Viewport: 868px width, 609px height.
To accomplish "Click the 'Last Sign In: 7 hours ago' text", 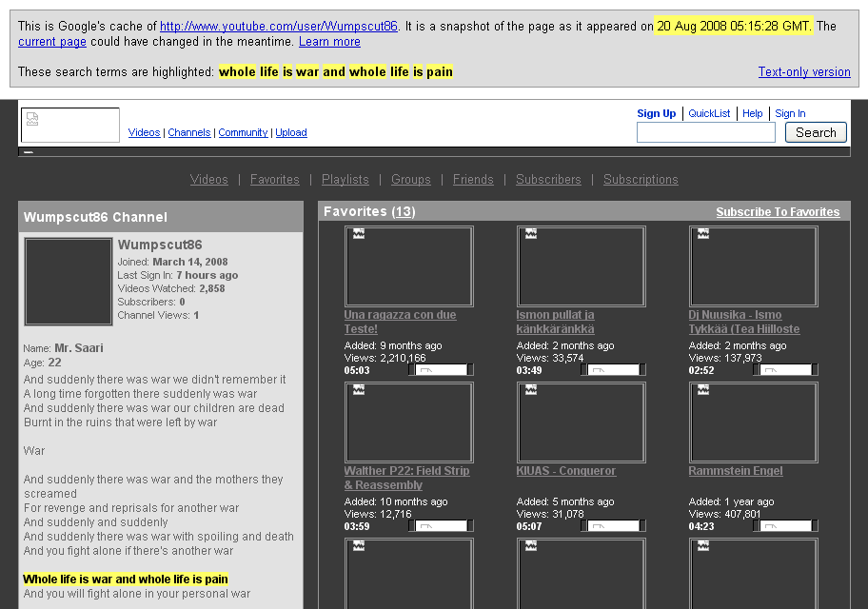I will coord(178,275).
